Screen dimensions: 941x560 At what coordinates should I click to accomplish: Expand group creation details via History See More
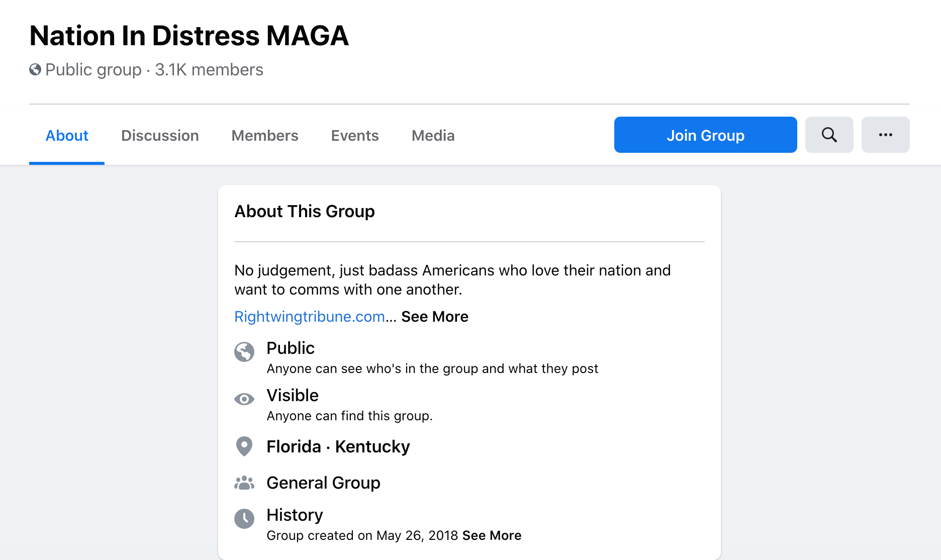[492, 535]
